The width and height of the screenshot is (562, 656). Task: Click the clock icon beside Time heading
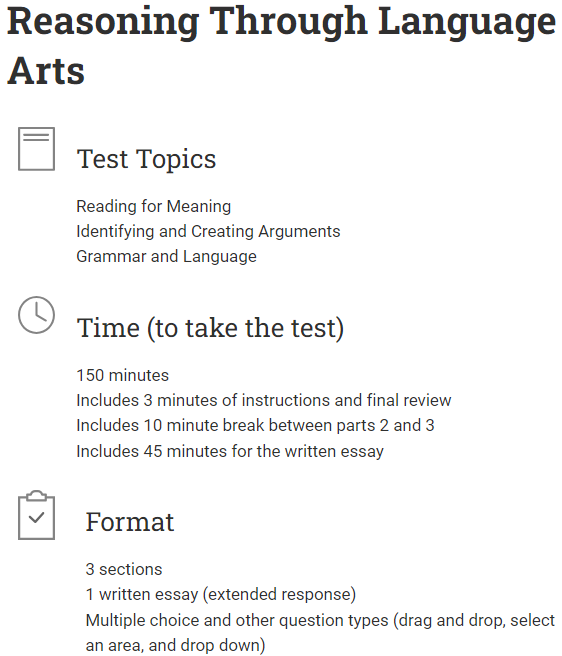pyautogui.click(x=36, y=315)
